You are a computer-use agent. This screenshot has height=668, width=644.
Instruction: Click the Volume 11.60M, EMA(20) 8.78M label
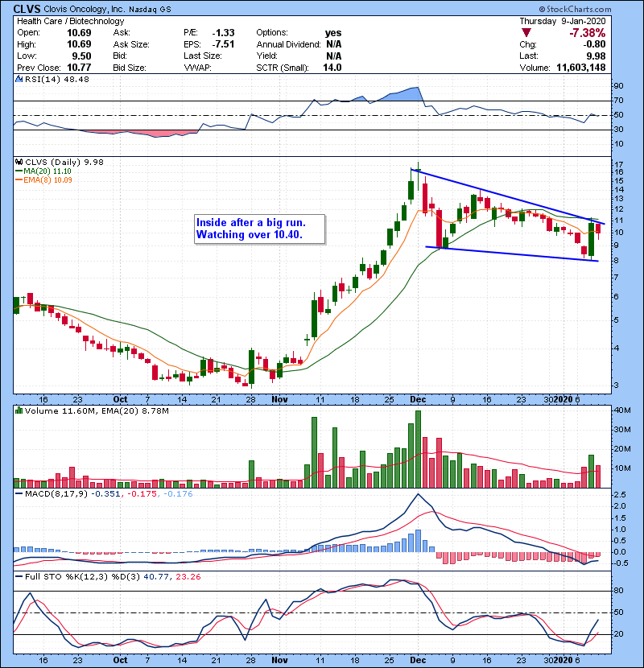(x=97, y=410)
